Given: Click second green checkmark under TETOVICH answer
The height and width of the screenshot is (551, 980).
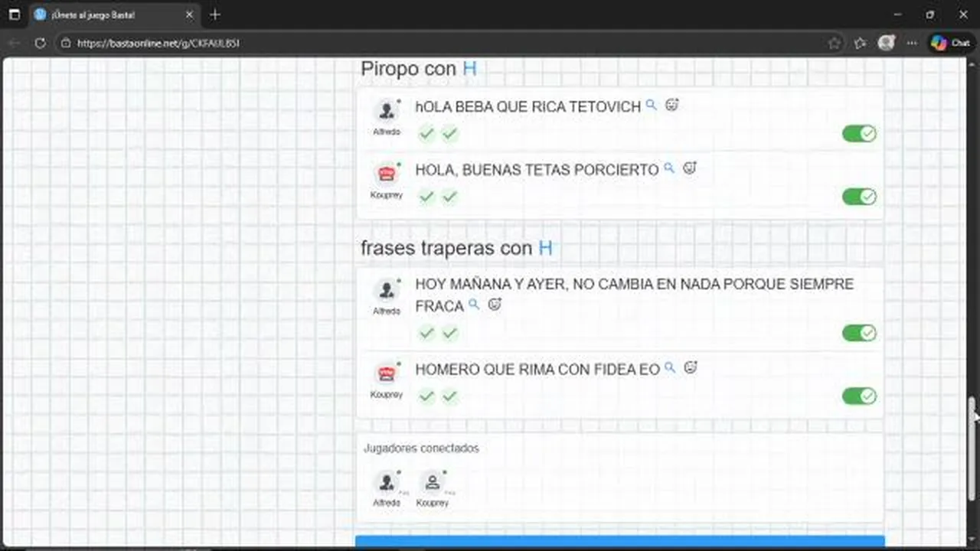Looking at the screenshot, I should (x=449, y=134).
